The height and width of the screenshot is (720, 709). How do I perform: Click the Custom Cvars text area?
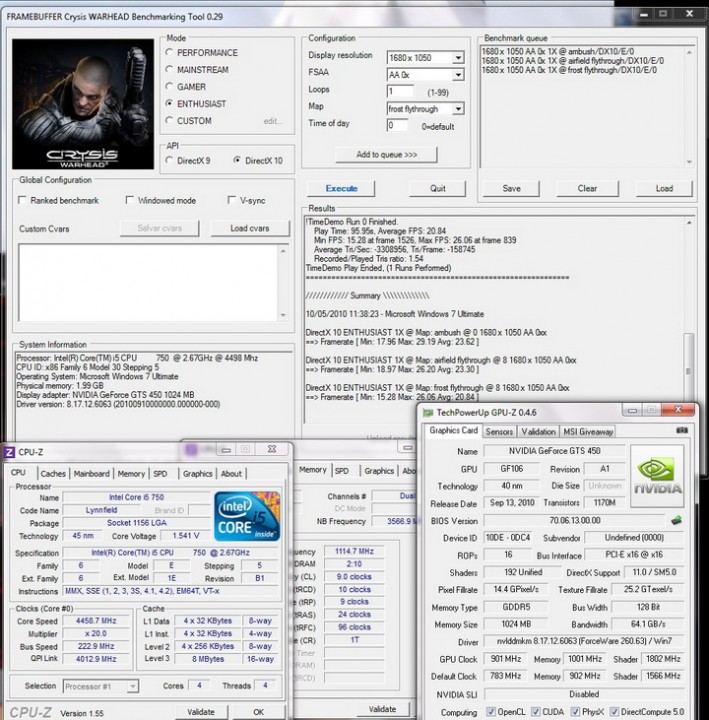pos(148,282)
